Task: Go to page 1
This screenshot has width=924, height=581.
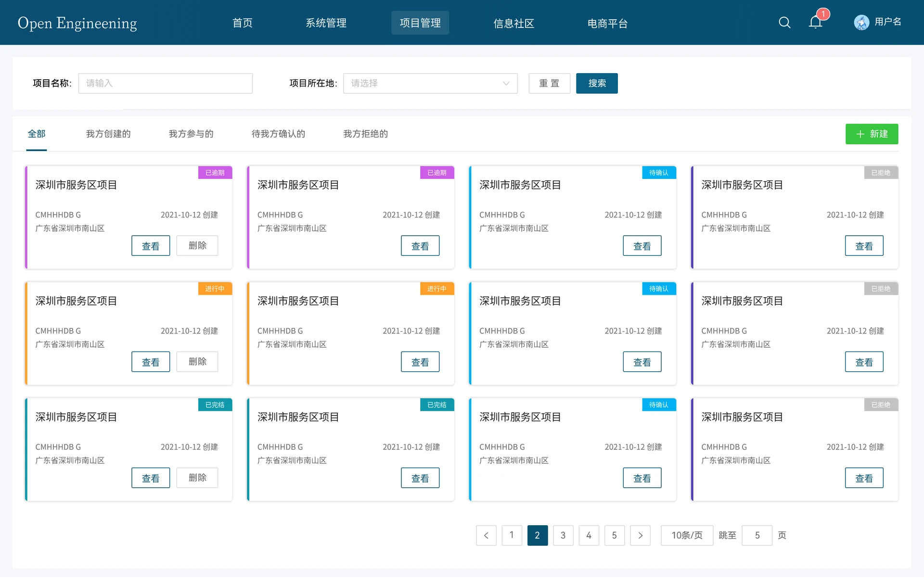Action: 512,535
